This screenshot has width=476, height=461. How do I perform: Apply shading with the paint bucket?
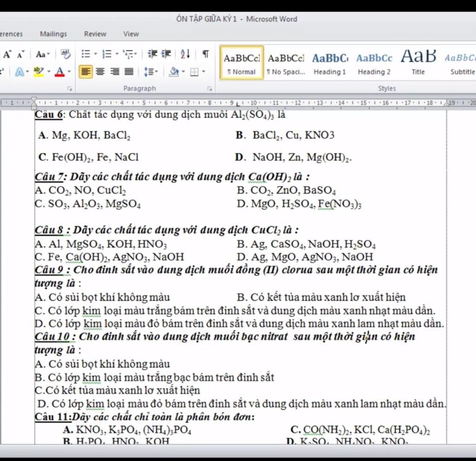pyautogui.click(x=174, y=72)
